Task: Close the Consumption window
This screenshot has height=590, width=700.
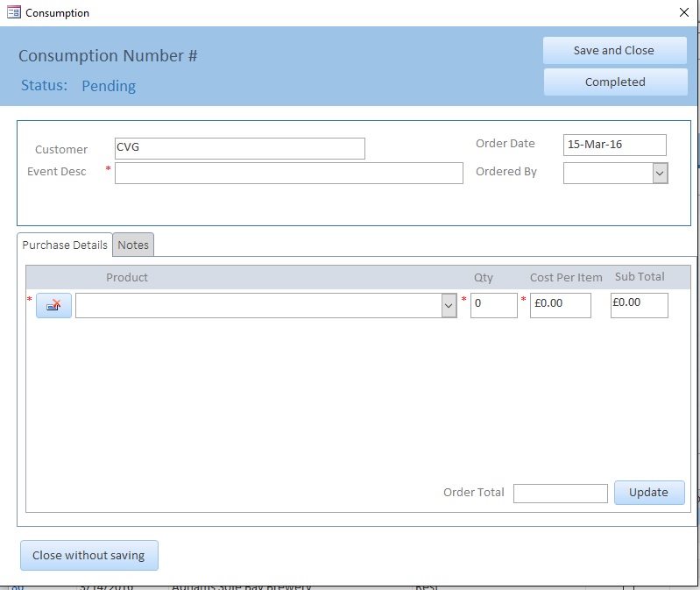Action: click(x=683, y=13)
